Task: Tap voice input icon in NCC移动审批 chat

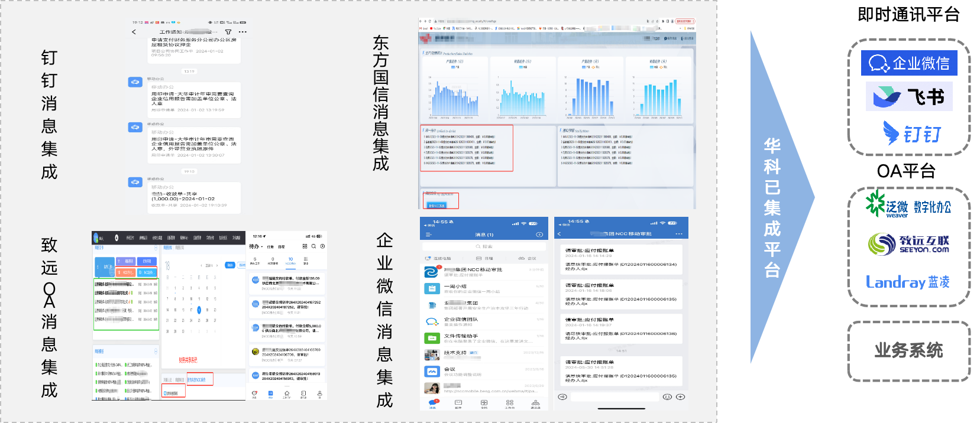Action: point(562,397)
